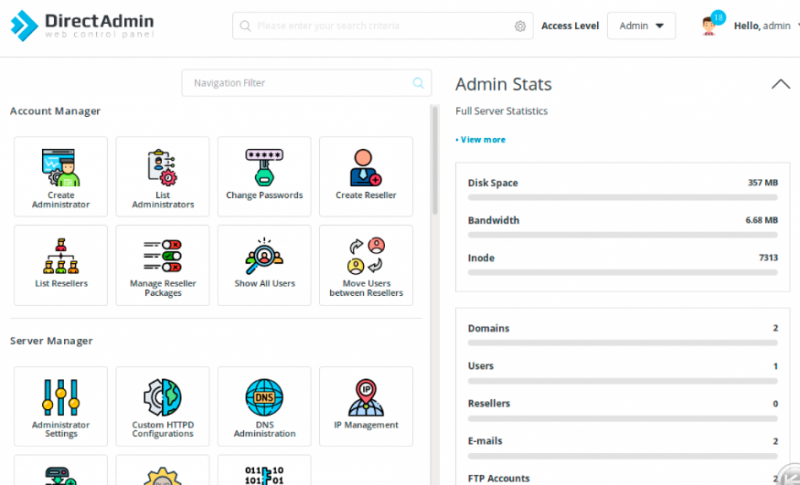The height and width of the screenshot is (485, 800).
Task: Open the List Resellers icon
Action: click(61, 264)
